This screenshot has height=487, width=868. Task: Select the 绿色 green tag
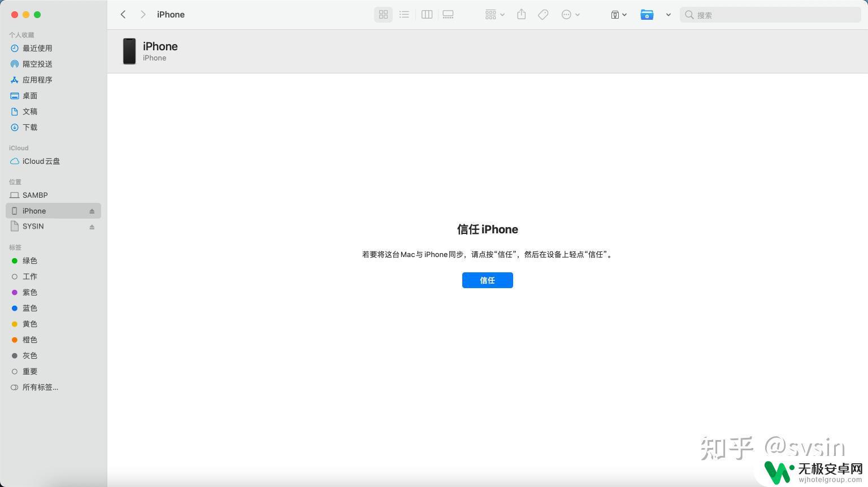coord(53,261)
